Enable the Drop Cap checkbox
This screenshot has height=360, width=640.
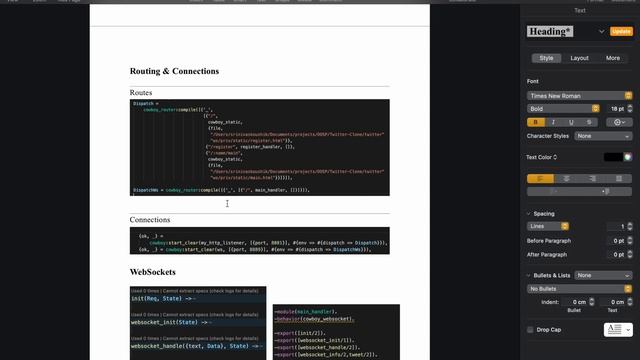pos(530,330)
